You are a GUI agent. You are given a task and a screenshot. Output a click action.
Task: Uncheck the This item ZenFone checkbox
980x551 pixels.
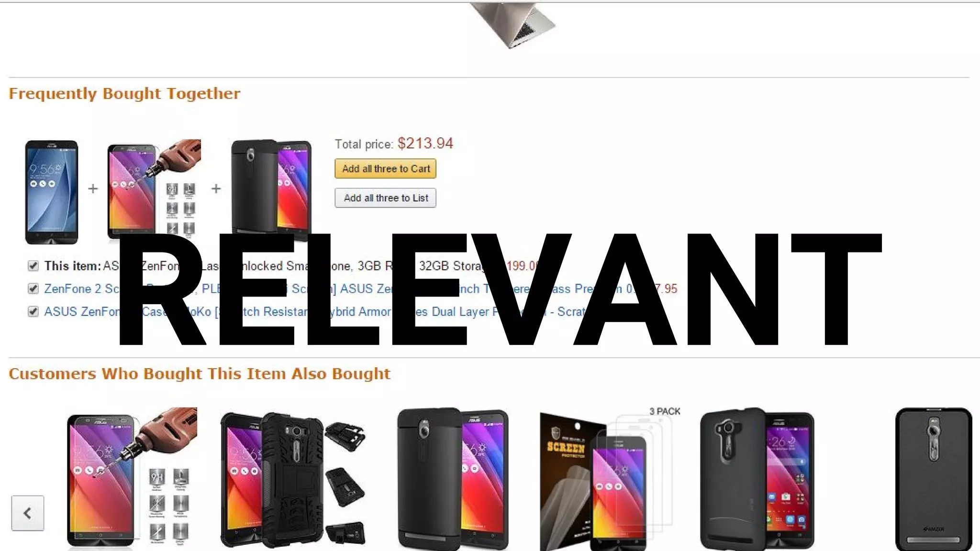33,265
